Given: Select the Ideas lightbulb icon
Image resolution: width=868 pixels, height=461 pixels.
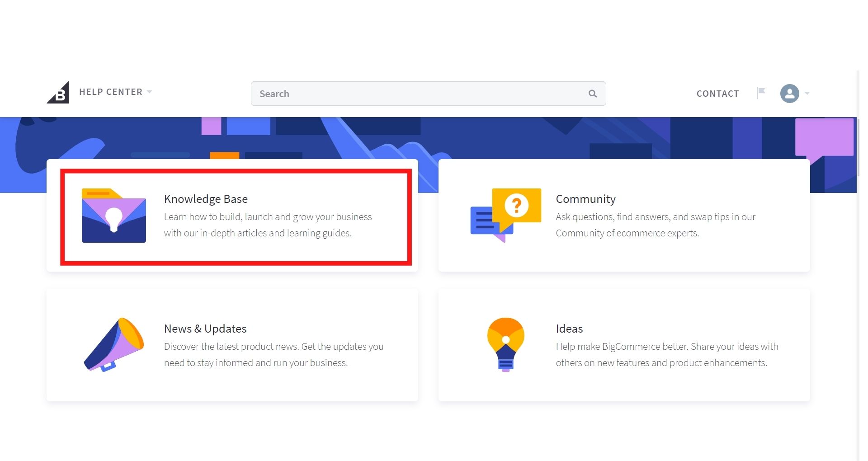Looking at the screenshot, I should pos(505,344).
